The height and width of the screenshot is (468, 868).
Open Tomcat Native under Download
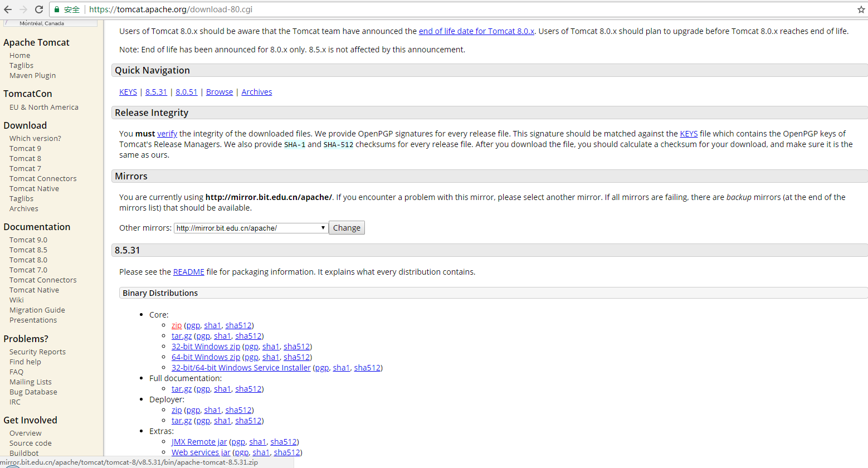(34, 188)
